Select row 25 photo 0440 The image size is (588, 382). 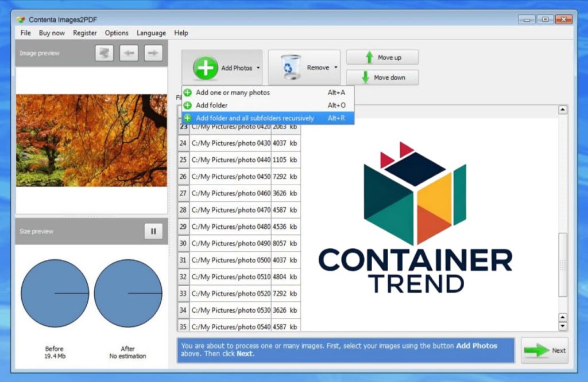239,160
